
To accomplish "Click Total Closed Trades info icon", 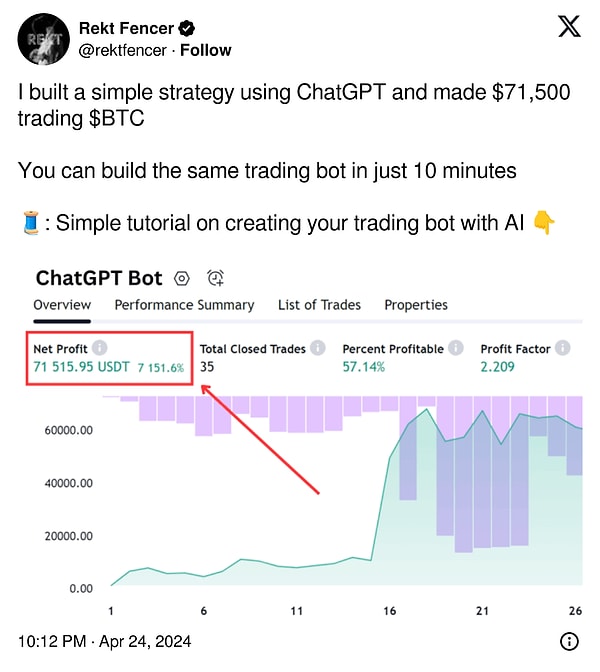I will [x=318, y=348].
